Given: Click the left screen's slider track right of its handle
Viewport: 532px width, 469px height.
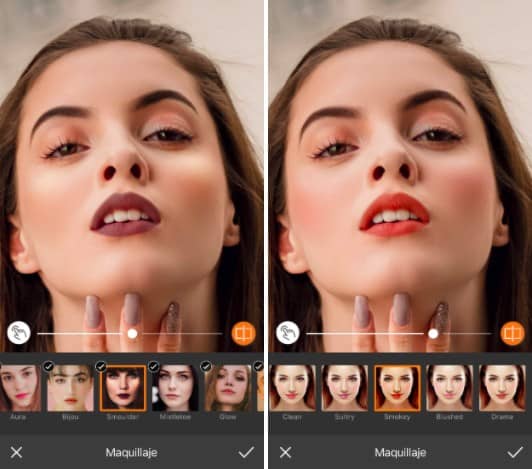Looking at the screenshot, I should click(x=180, y=334).
